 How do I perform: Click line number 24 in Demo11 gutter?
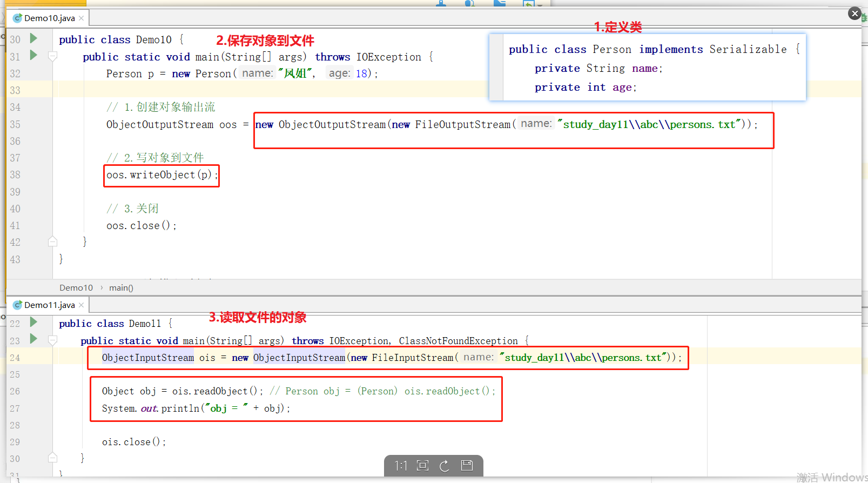click(15, 358)
